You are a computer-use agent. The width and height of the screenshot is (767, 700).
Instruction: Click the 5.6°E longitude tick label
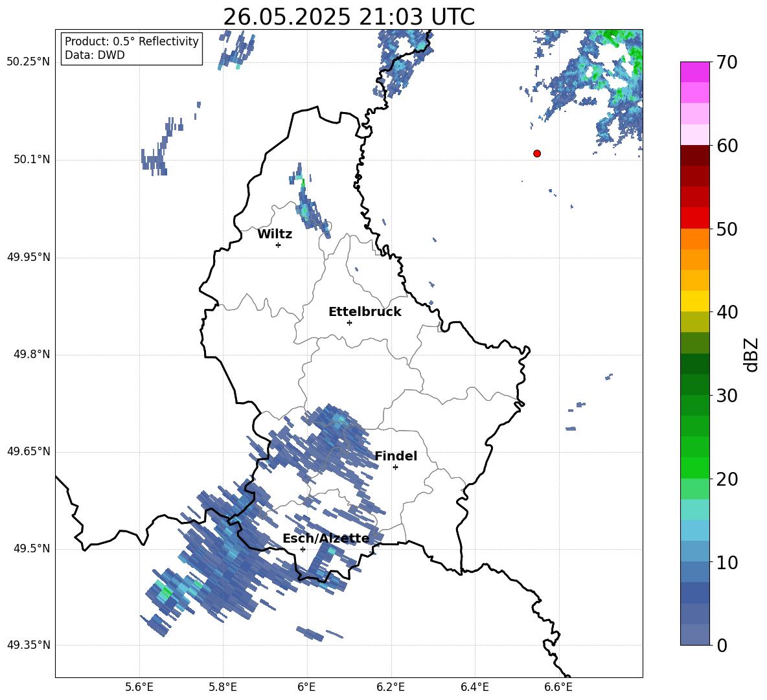click(x=139, y=687)
